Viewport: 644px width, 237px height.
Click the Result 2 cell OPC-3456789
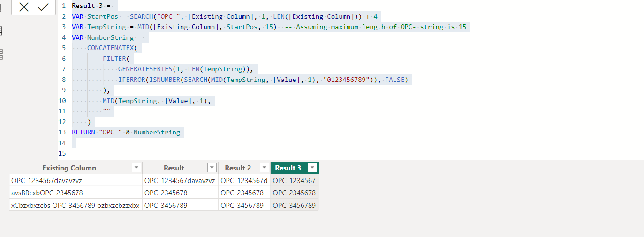click(x=244, y=205)
